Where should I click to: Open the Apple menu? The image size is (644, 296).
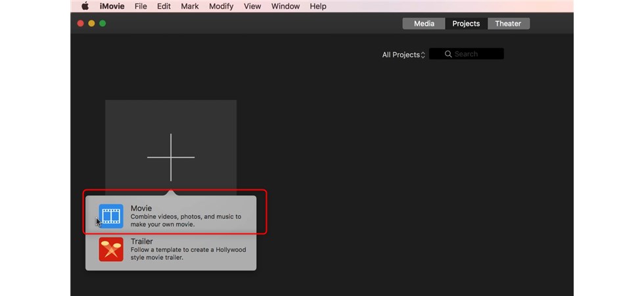[x=85, y=6]
